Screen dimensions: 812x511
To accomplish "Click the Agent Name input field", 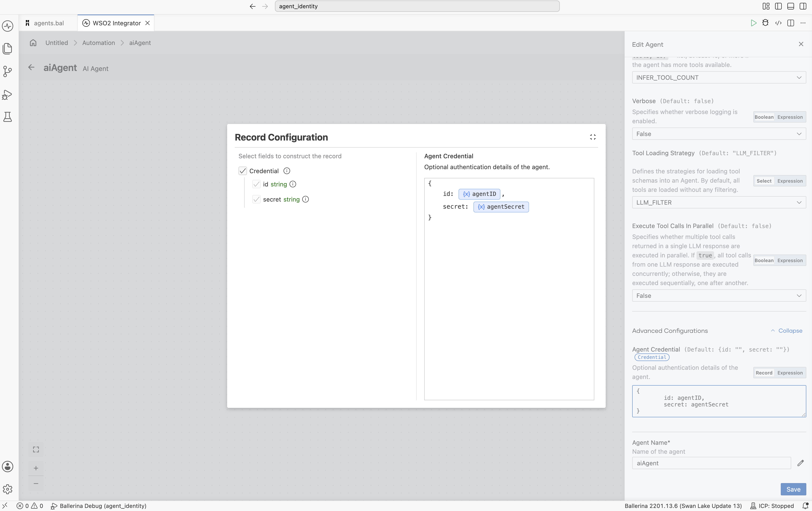I will (711, 463).
